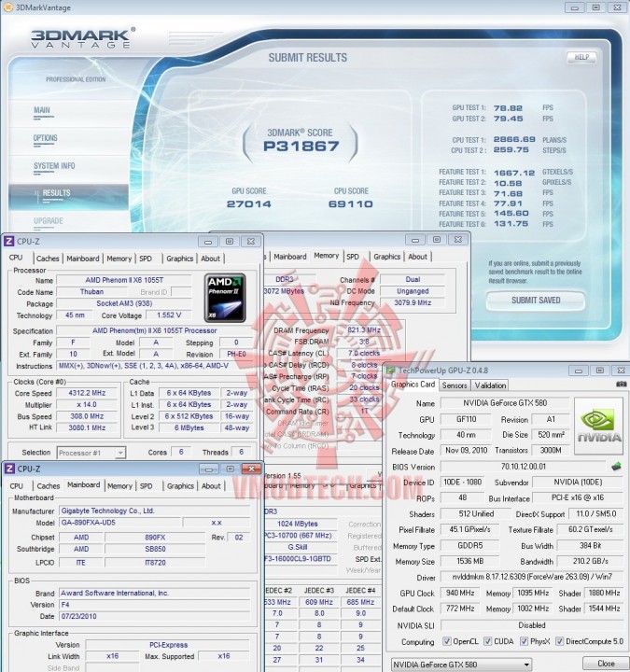Toggle the OpenCL checkbox
Viewport: 630px width, 672px height.
(446, 641)
